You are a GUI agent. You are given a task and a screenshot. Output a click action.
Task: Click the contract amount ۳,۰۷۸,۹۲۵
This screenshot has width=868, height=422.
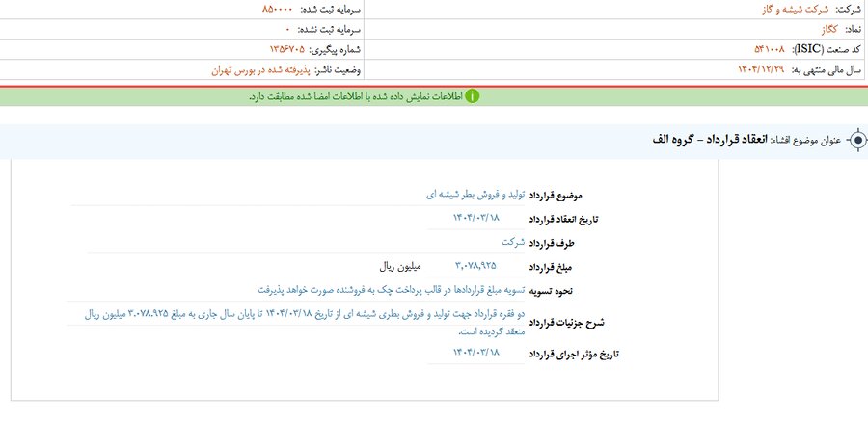click(x=475, y=266)
